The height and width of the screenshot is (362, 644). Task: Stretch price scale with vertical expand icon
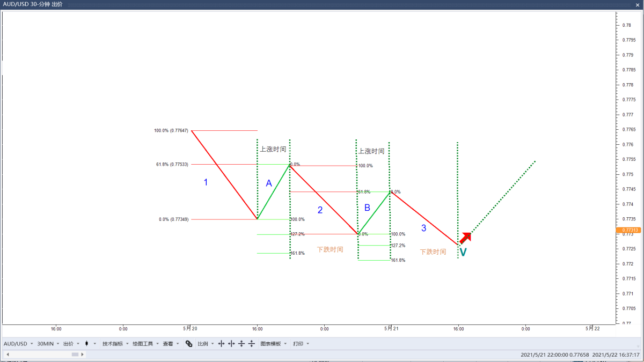pyautogui.click(x=241, y=343)
